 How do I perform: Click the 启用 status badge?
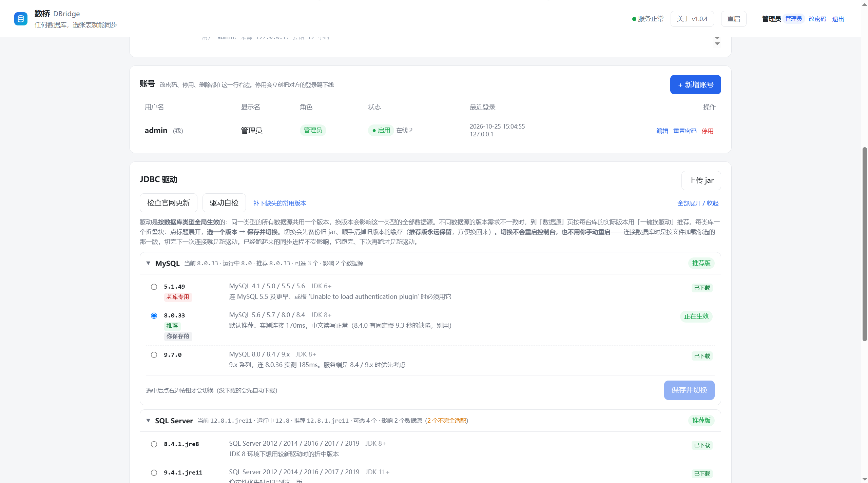[381, 130]
